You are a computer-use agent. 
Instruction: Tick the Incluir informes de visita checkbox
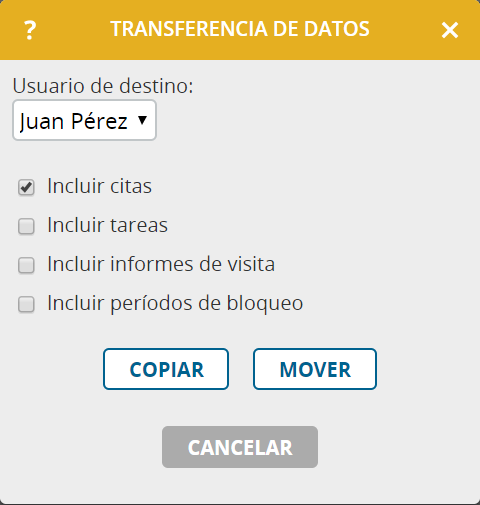[26, 265]
